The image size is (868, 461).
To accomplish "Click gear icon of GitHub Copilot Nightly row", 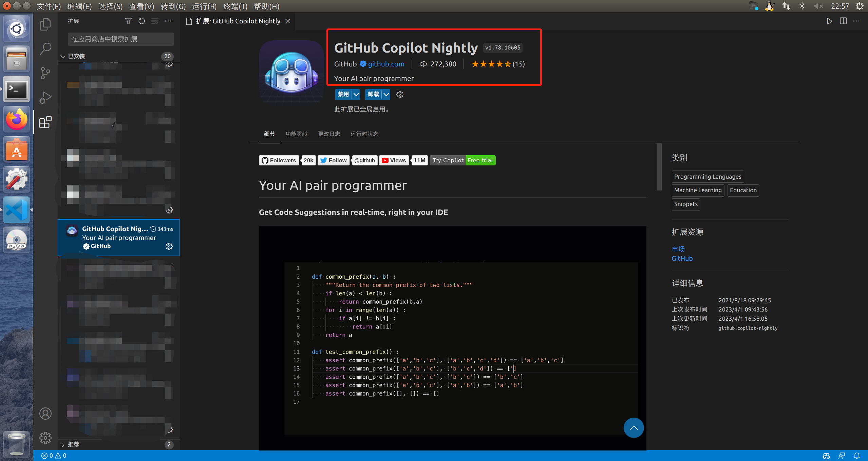I will point(169,246).
